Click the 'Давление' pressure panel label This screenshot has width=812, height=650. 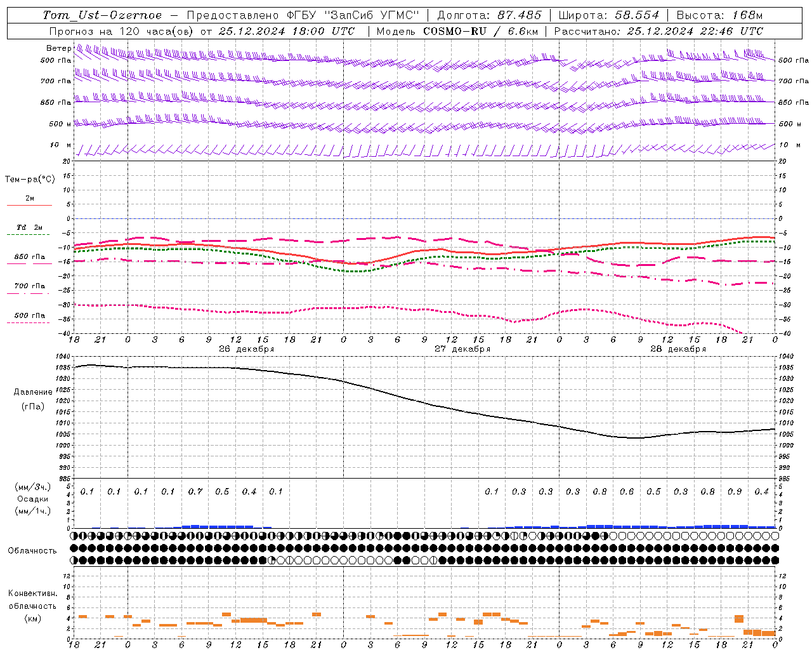33,392
